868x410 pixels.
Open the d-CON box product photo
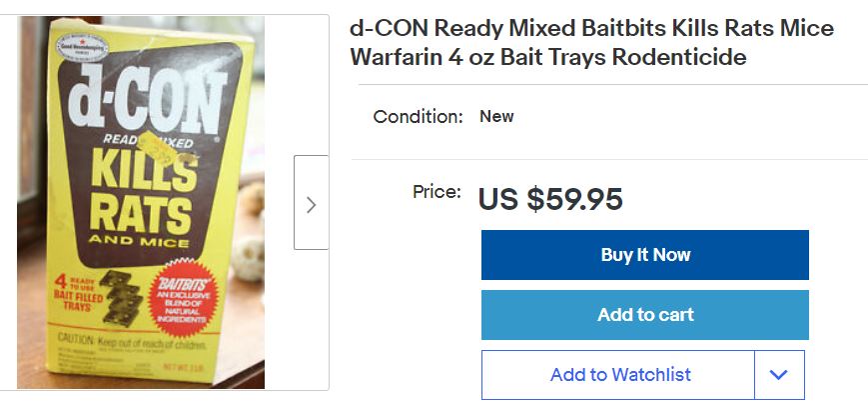coord(142,202)
